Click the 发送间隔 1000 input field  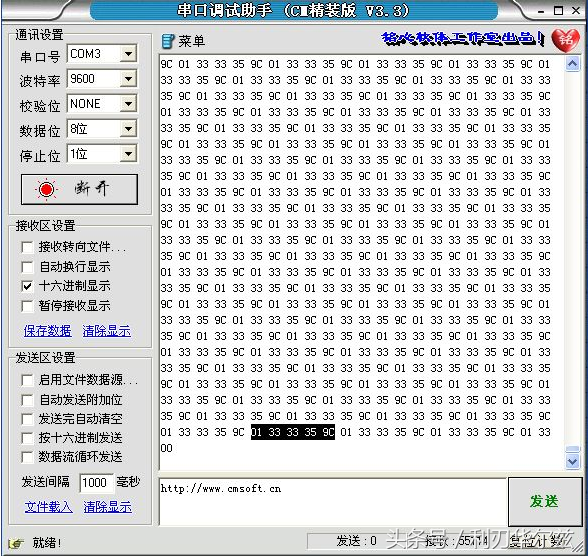coord(96,483)
